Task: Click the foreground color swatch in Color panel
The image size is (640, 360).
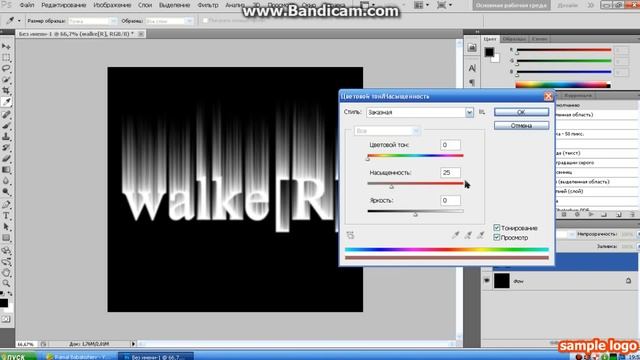Action: click(489, 52)
